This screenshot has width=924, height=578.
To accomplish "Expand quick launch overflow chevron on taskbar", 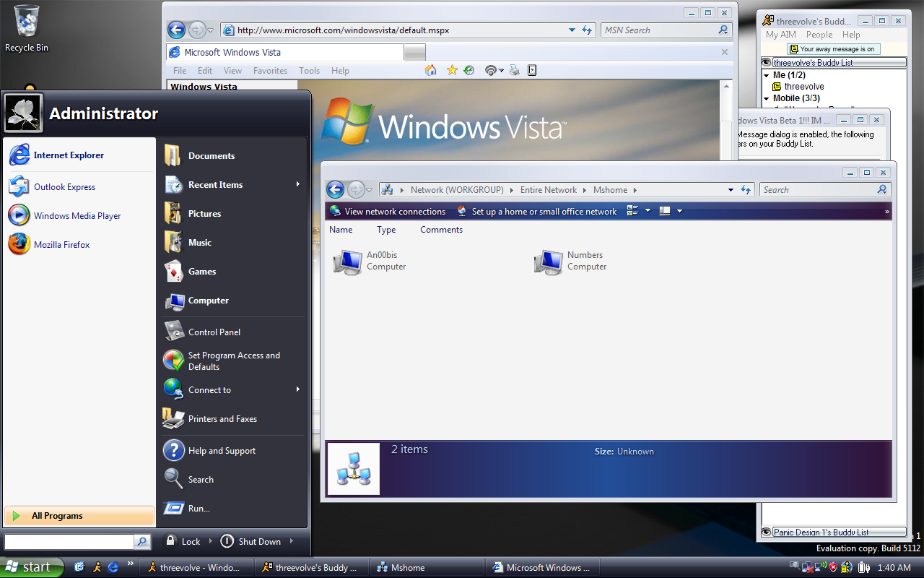I will [131, 563].
